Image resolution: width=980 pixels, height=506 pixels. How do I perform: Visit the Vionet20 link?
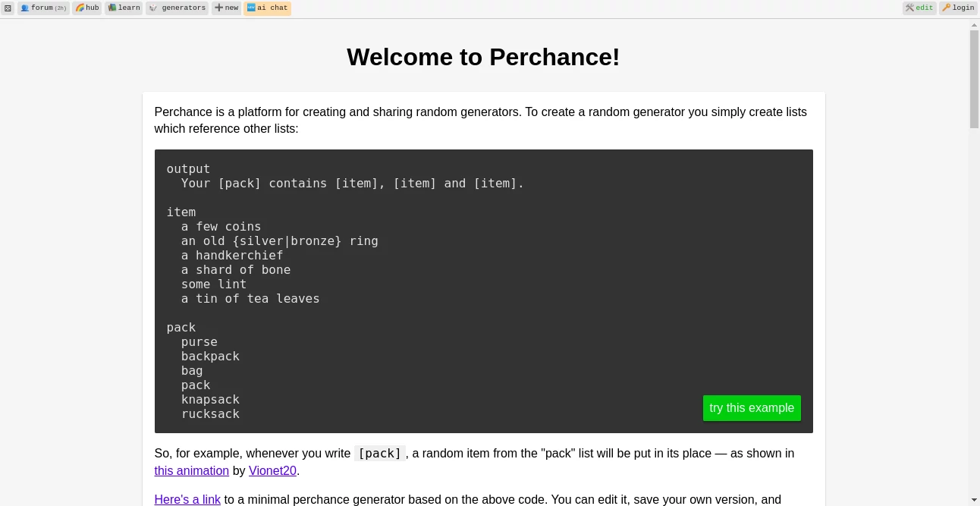272,470
